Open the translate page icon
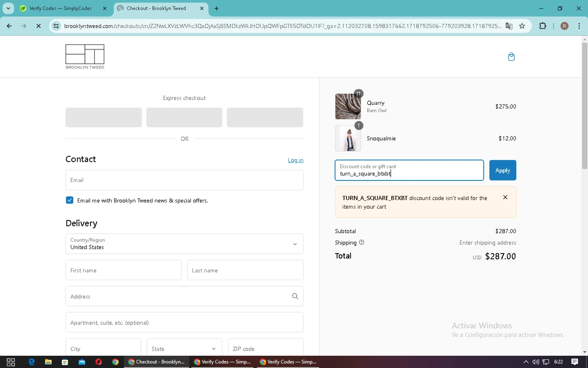This screenshot has width=588, height=368. click(509, 26)
